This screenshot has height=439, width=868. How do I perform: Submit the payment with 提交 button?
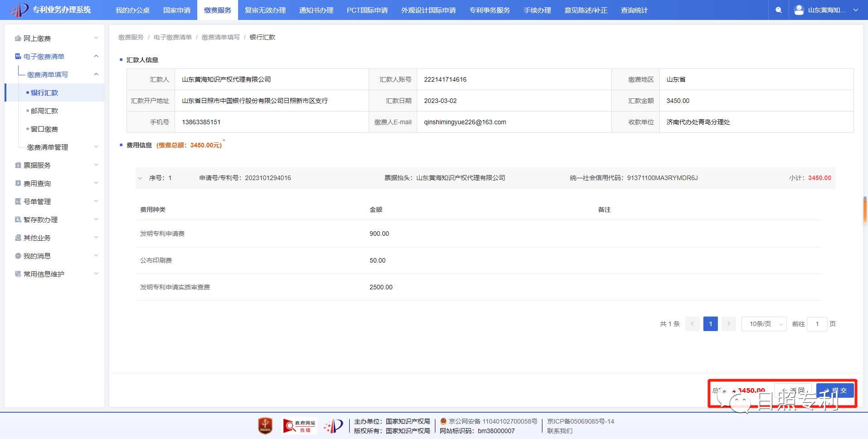pyautogui.click(x=835, y=390)
